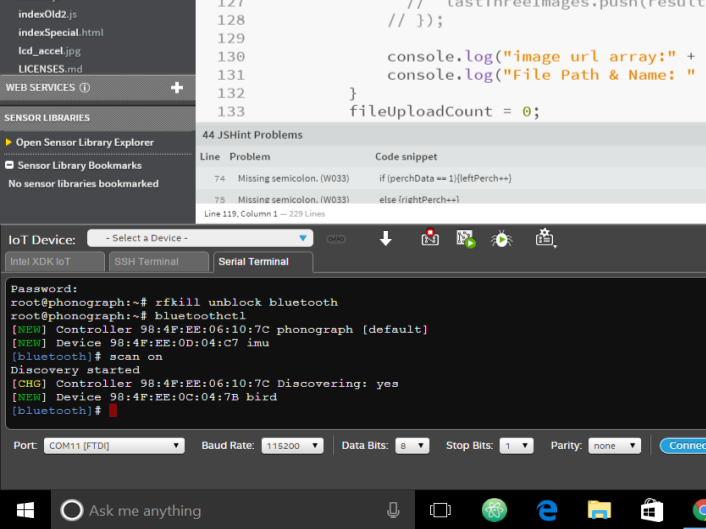
Task: Click the install/build icon with red badge
Action: (x=429, y=238)
